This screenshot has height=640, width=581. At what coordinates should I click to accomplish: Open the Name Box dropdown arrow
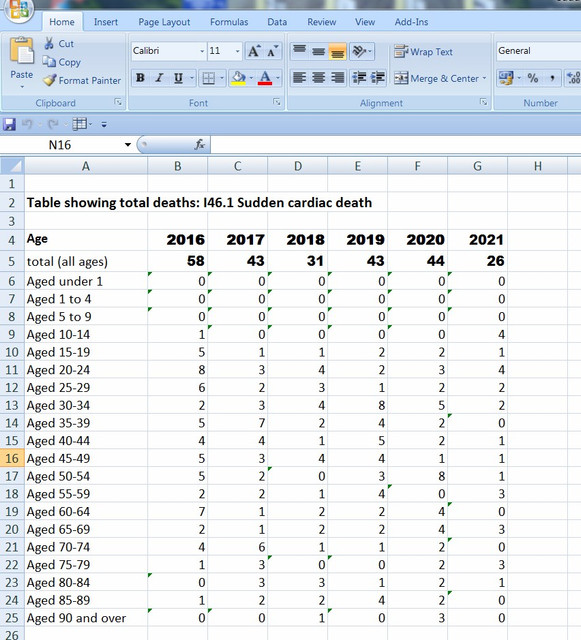tap(128, 145)
